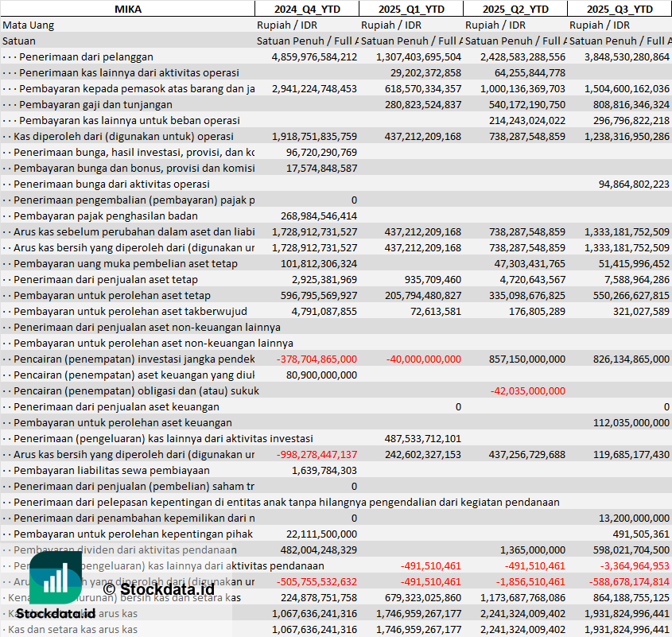Select value 94,864,802,223
Screen dimensions: 672x637
634,184
